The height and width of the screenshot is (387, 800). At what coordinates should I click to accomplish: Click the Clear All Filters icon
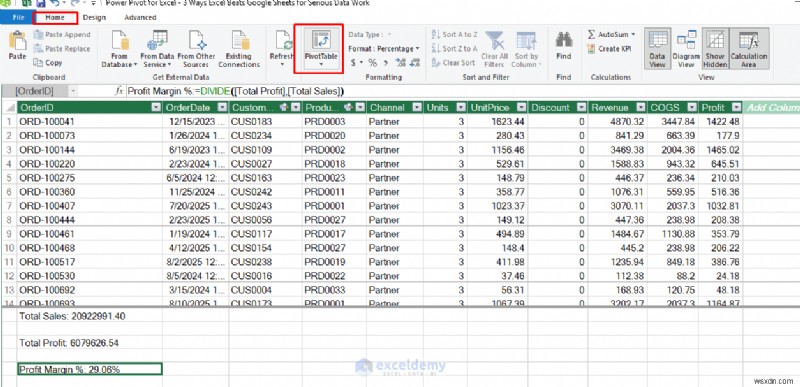pos(494,41)
